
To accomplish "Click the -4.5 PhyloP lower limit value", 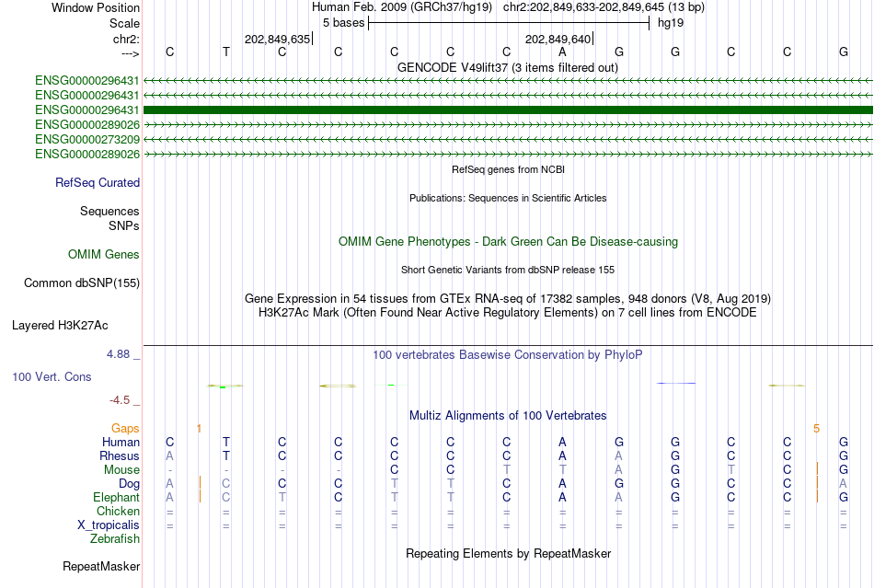I will [120, 400].
